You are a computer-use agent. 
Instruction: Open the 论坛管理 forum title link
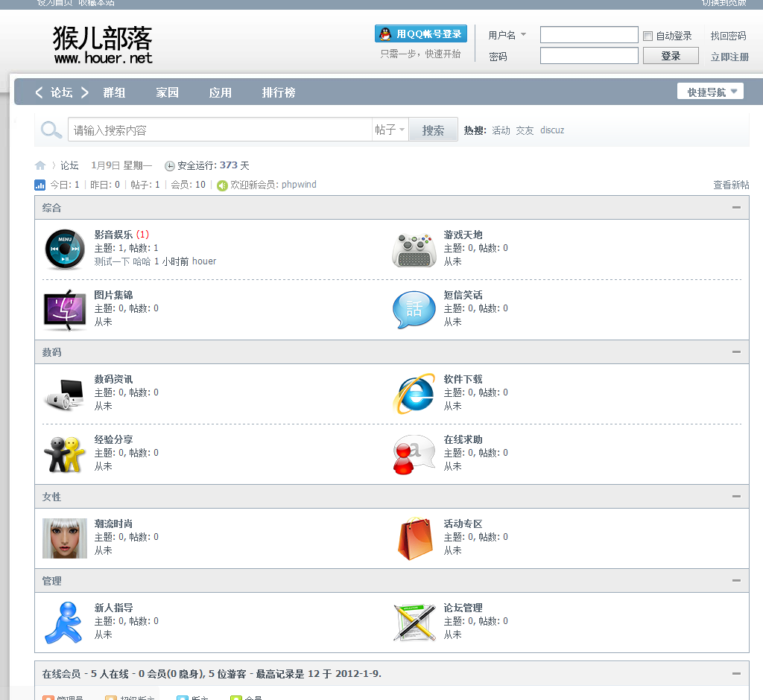(463, 608)
